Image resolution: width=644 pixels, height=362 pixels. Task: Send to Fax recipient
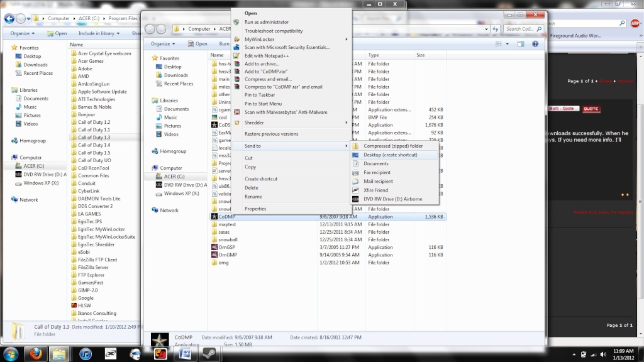(377, 172)
